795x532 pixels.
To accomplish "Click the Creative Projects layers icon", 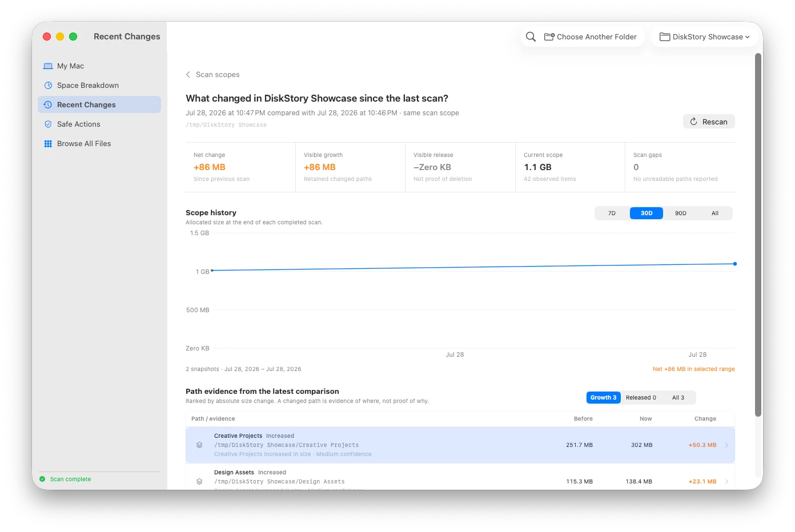I will 199,445.
